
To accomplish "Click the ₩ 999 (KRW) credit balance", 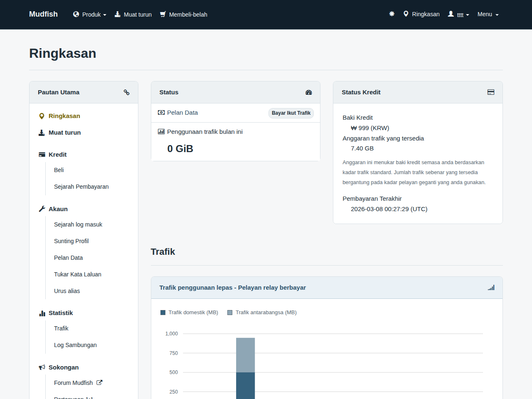I will [370, 128].
